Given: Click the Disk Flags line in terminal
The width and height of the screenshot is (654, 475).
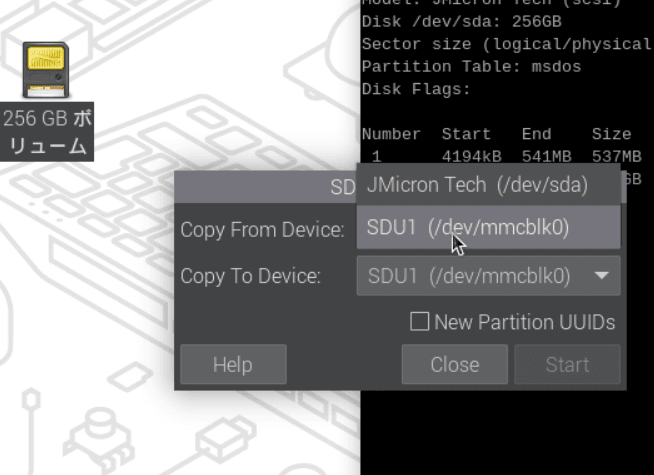Looking at the screenshot, I should 415,89.
